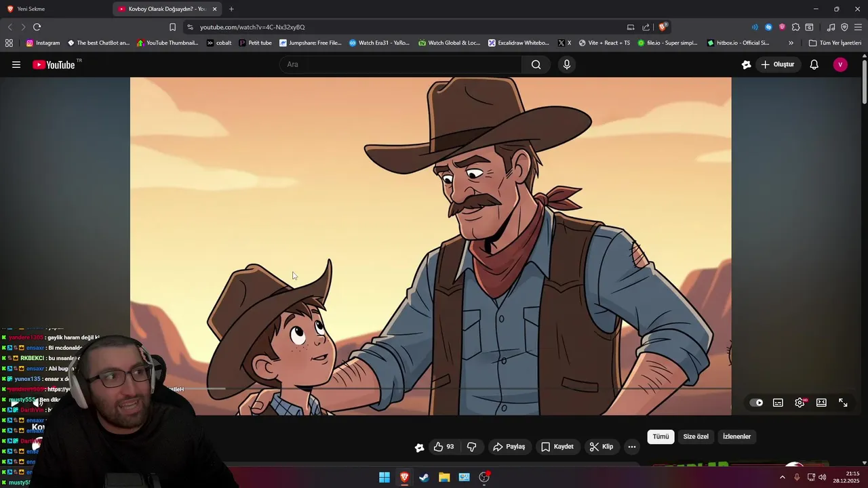
Task: Click the sparkle icon beside like button
Action: [x=419, y=447]
